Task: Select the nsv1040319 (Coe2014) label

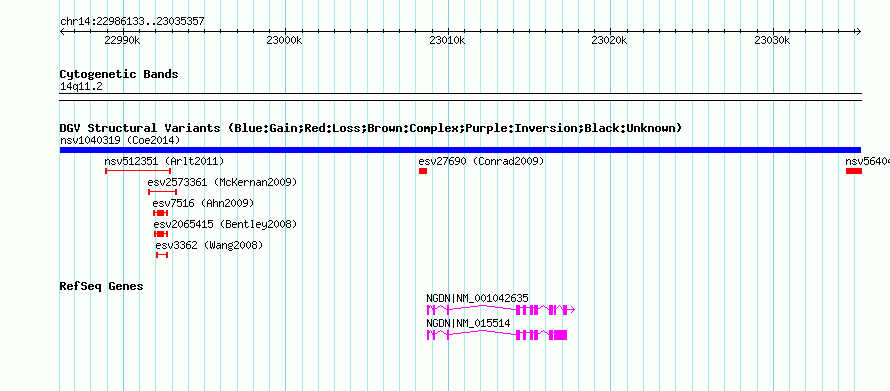Action: tap(120, 140)
